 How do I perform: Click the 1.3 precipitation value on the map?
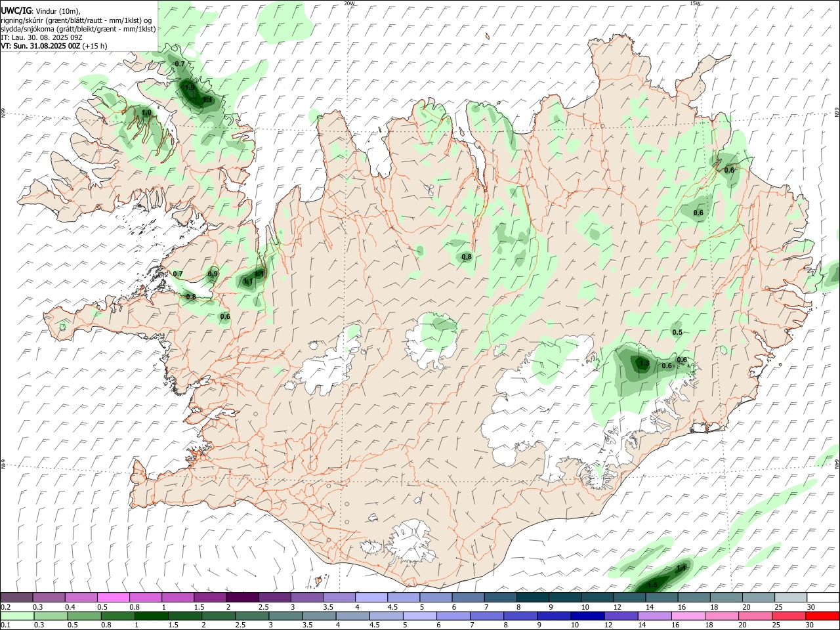coord(644,363)
